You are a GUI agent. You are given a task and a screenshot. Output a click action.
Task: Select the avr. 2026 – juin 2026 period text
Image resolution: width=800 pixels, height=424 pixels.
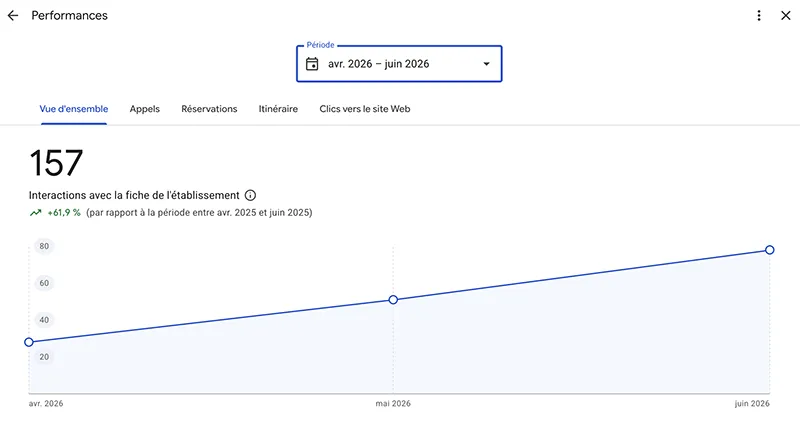pyautogui.click(x=379, y=64)
